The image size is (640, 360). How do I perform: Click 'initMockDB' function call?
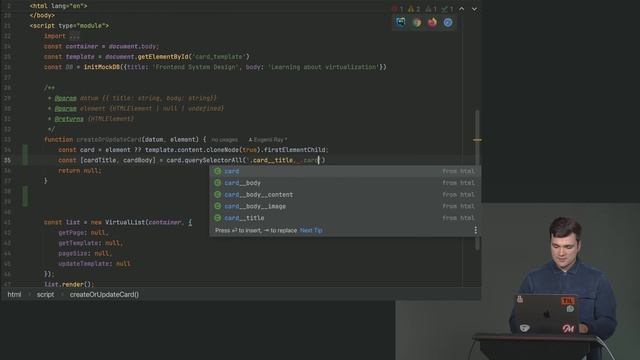(102, 67)
